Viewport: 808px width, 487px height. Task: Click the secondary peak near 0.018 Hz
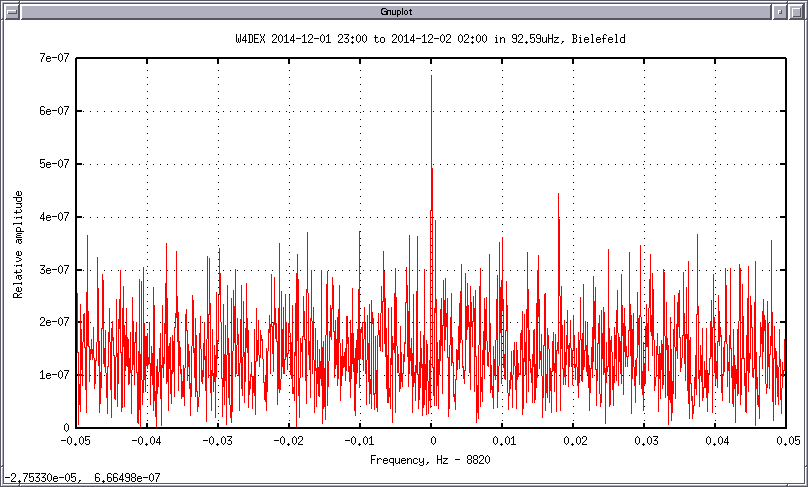pyautogui.click(x=558, y=197)
